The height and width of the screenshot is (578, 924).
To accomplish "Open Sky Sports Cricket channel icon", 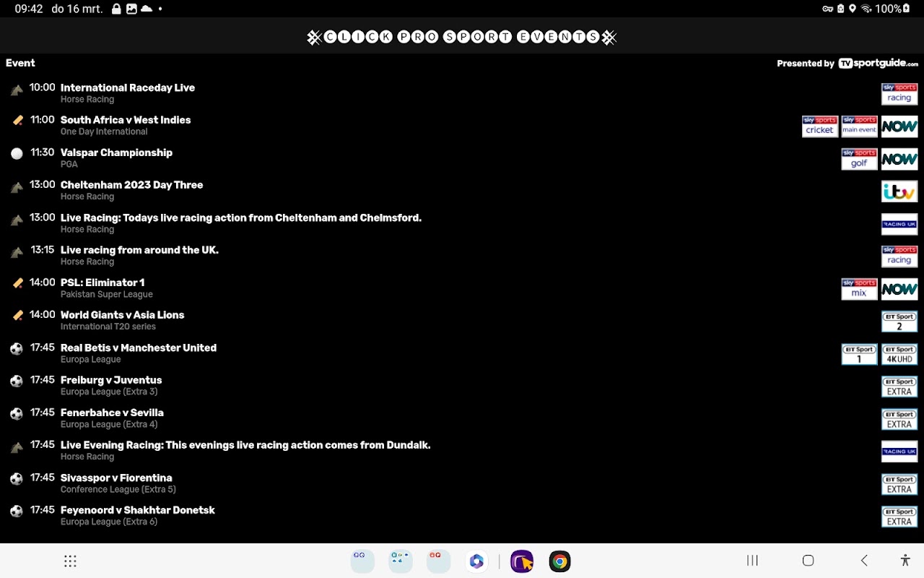I will coord(820,126).
